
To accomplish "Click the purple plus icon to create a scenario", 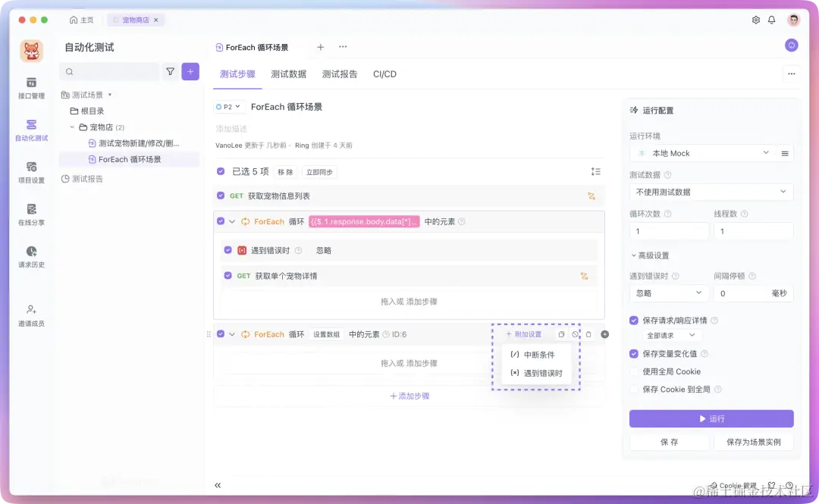I will (x=190, y=72).
